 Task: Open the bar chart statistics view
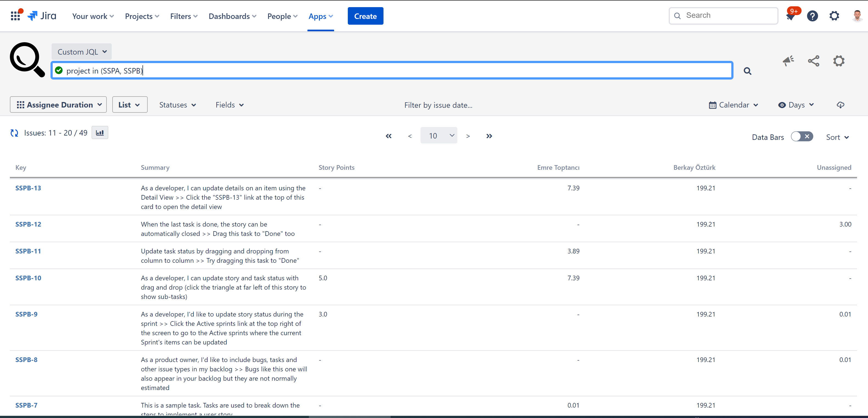100,132
